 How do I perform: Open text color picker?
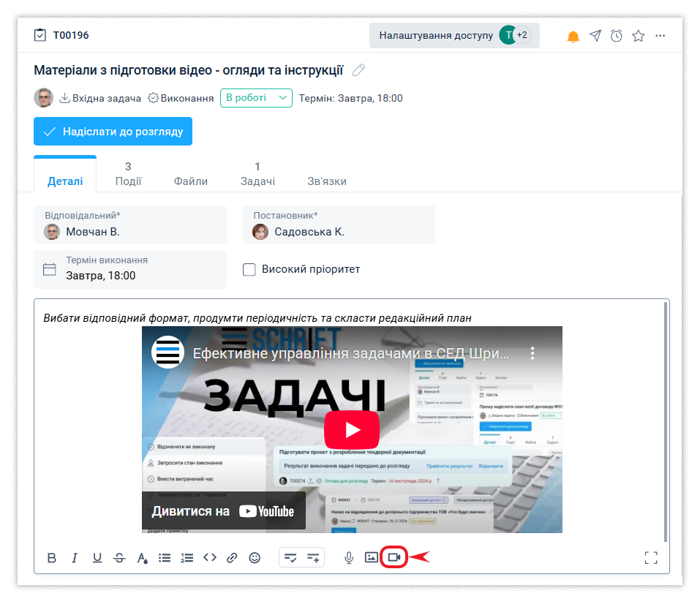(143, 558)
